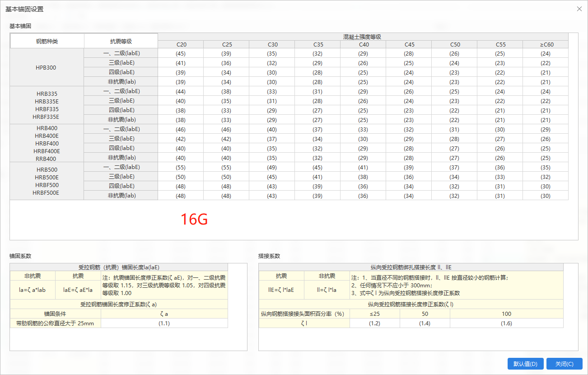Screen dimensions: 588x375
Task: Edit HPB300 四级(labE) value under C30
Action: [x=272, y=72]
